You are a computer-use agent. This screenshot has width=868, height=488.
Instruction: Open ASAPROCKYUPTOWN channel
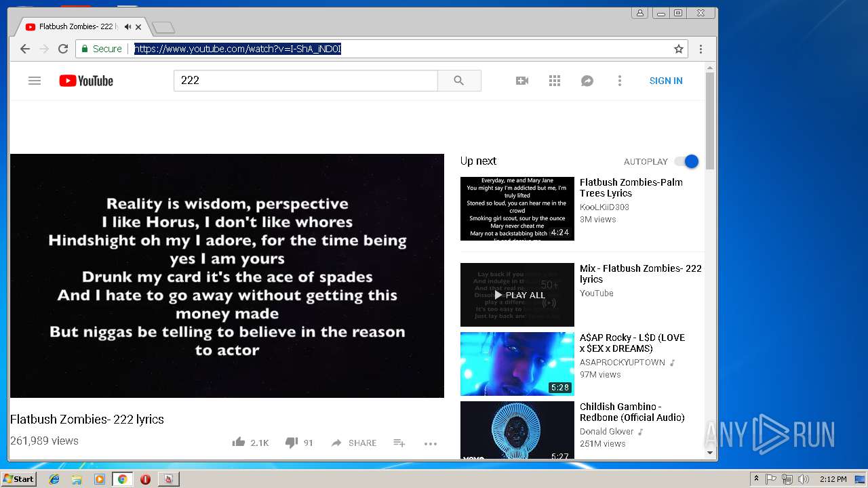[623, 363]
